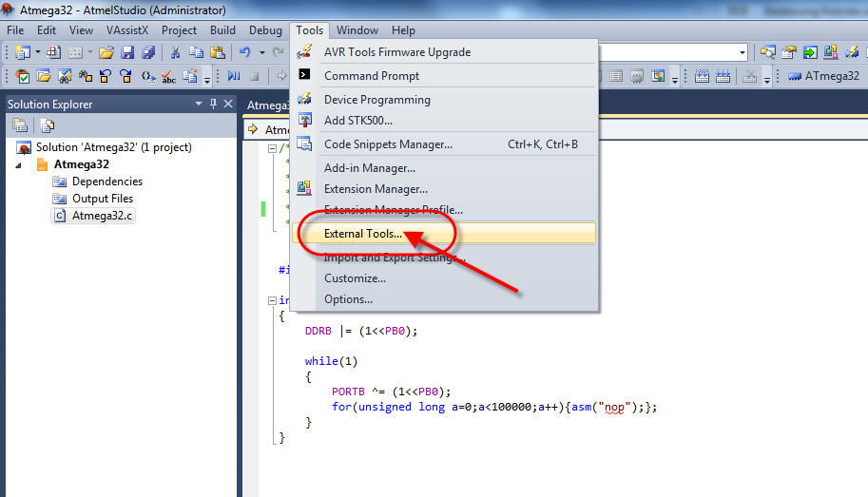Open the File menu
The image size is (868, 497).
[15, 30]
